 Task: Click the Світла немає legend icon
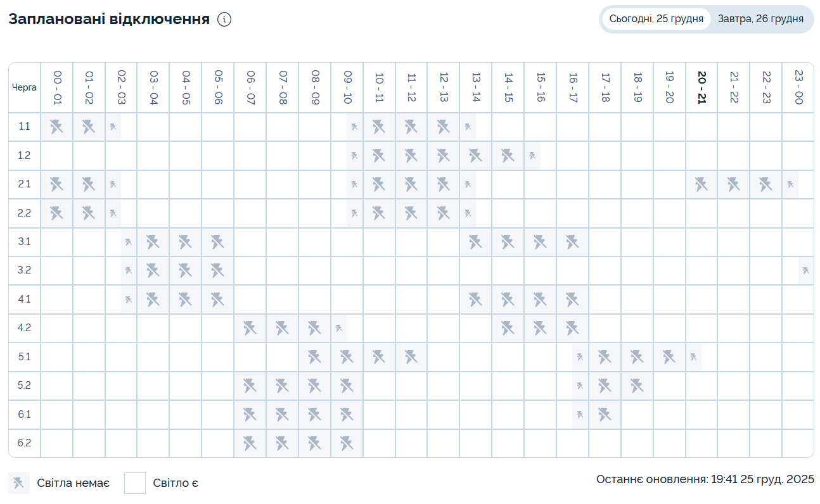pos(19,483)
